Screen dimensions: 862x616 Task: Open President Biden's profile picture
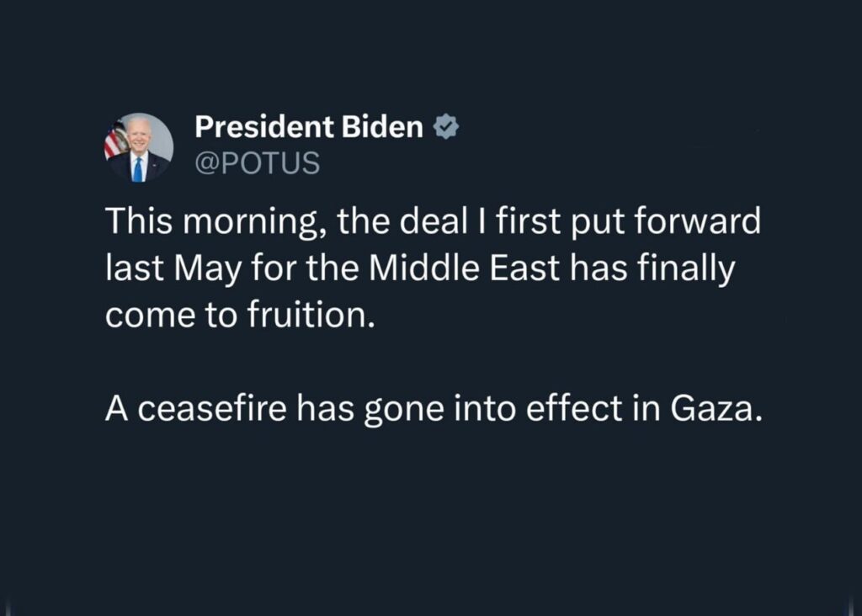[139, 147]
